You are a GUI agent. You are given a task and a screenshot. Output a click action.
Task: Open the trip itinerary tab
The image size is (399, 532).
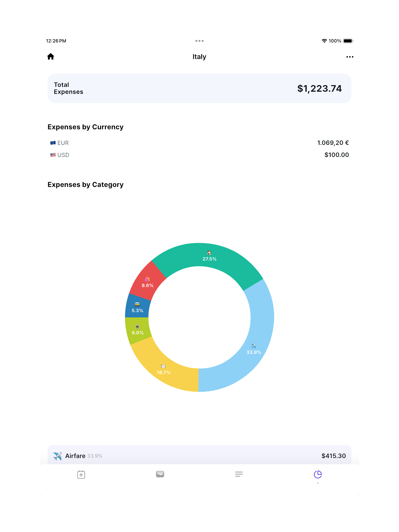[x=81, y=474]
